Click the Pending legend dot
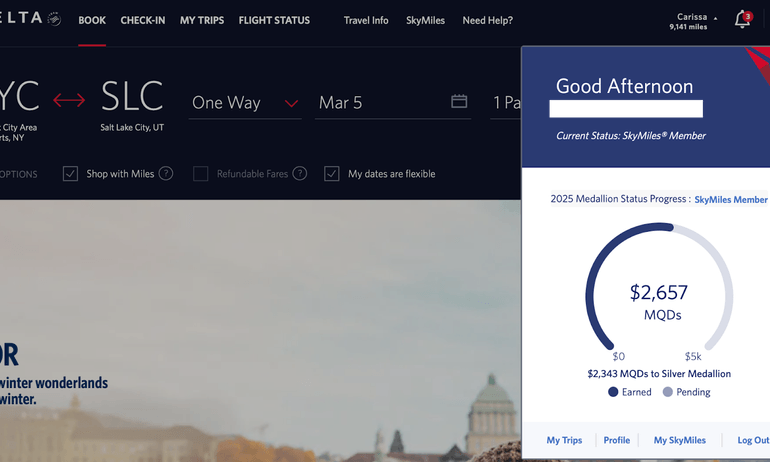 pos(668,392)
